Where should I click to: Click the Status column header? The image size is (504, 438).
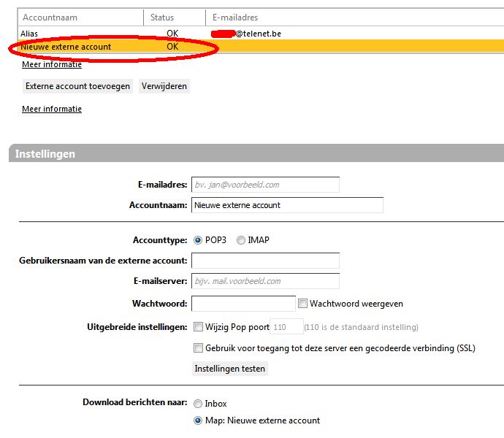point(162,18)
